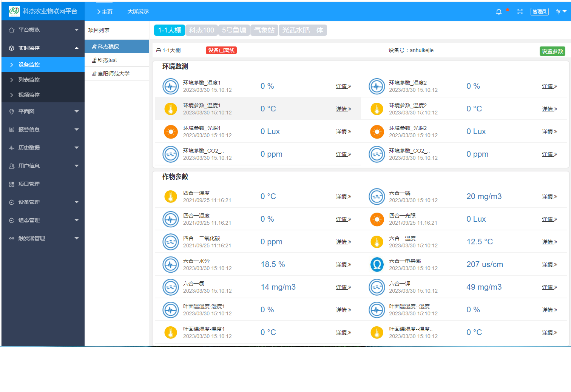Click the platform logo icon

pyautogui.click(x=14, y=11)
